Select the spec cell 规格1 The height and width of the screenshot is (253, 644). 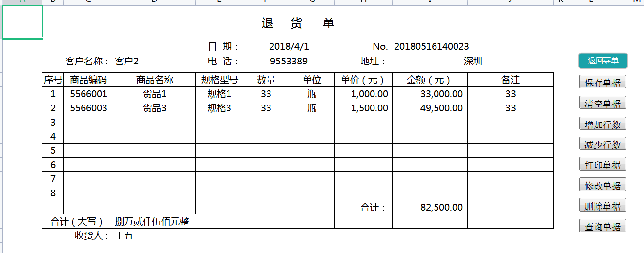219,94
